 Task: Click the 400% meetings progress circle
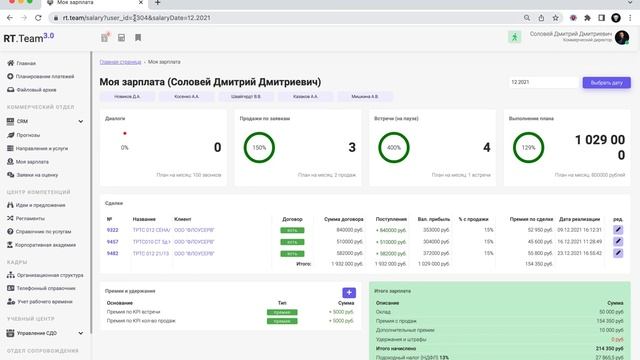(394, 147)
